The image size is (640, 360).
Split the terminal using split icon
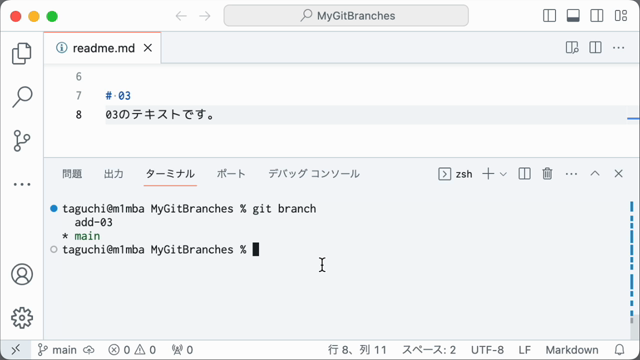[x=524, y=174]
